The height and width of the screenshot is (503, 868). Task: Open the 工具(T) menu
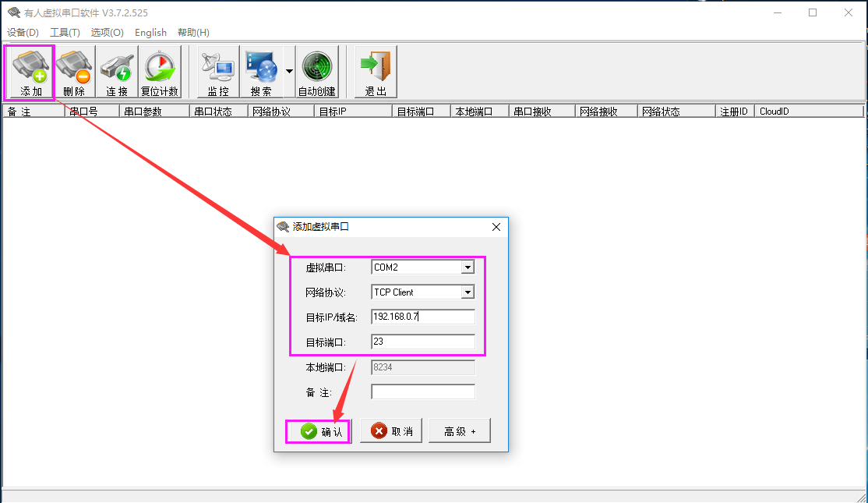point(65,32)
